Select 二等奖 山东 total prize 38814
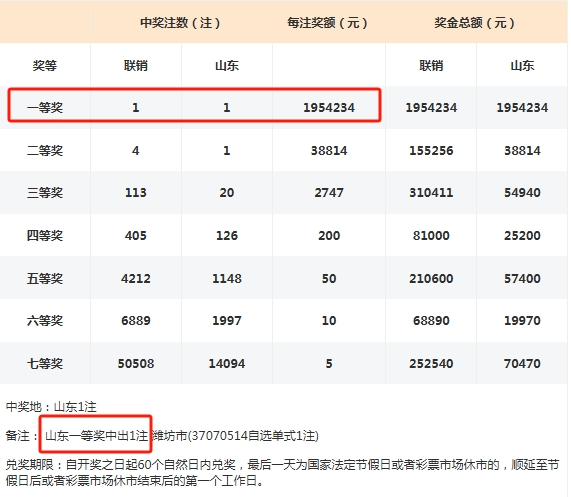Screen dimensions: 571x497 click(522, 150)
